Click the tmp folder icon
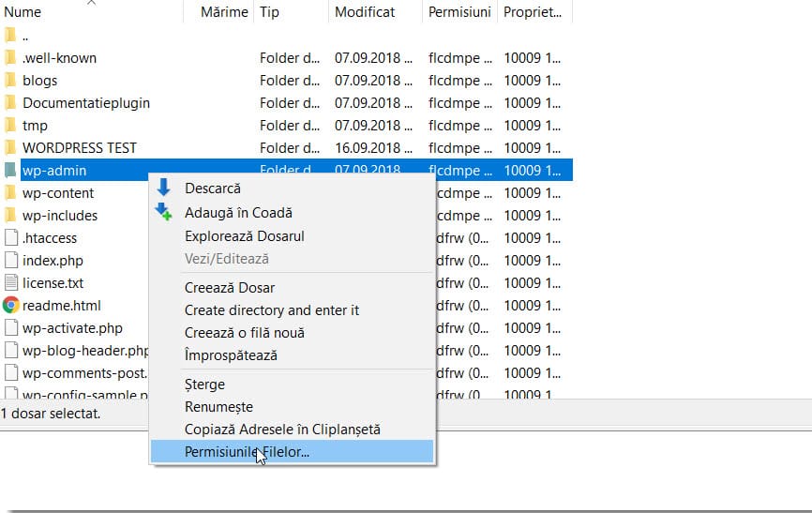The width and height of the screenshot is (812, 513). tap(10, 125)
